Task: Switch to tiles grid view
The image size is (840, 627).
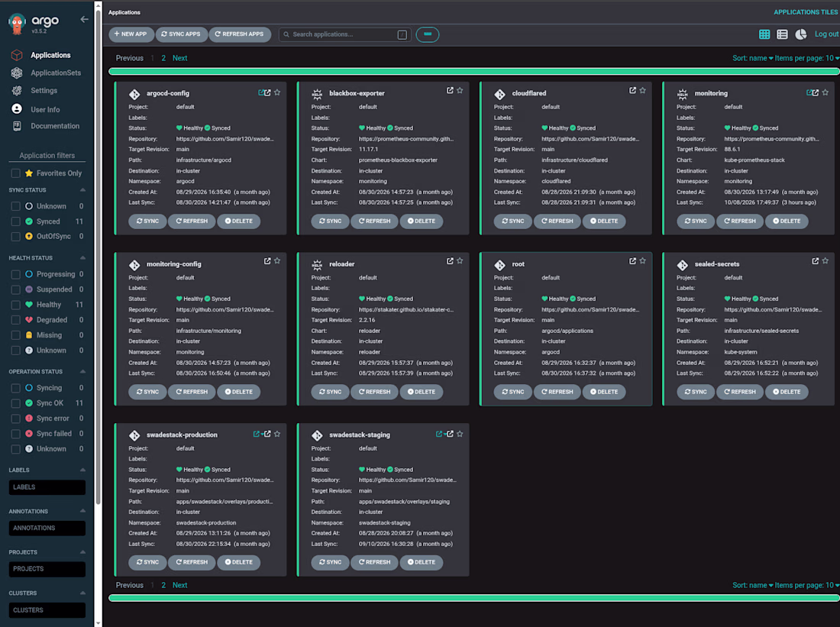Action: (x=764, y=34)
